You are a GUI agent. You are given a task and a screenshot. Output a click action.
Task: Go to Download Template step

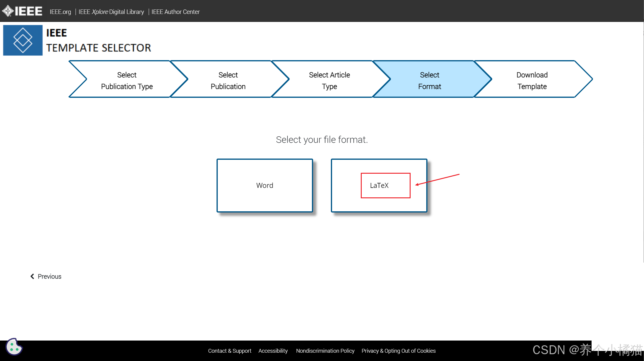point(532,80)
